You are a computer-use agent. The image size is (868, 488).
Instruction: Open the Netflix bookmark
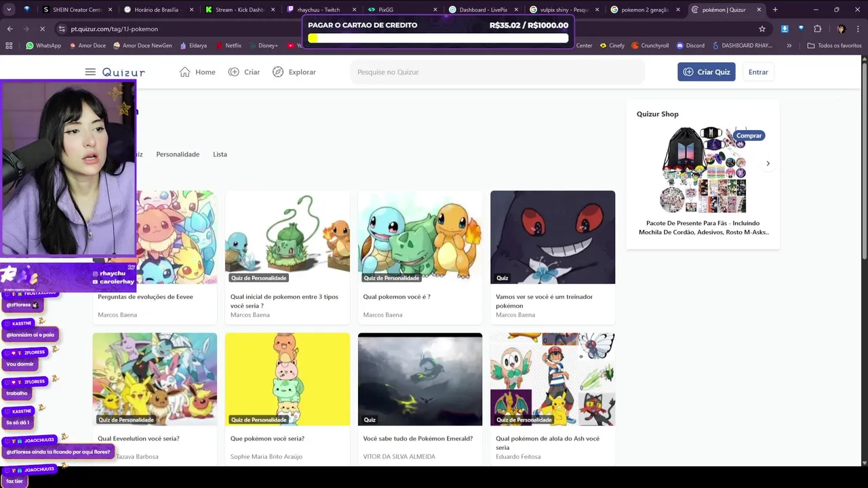[229, 45]
